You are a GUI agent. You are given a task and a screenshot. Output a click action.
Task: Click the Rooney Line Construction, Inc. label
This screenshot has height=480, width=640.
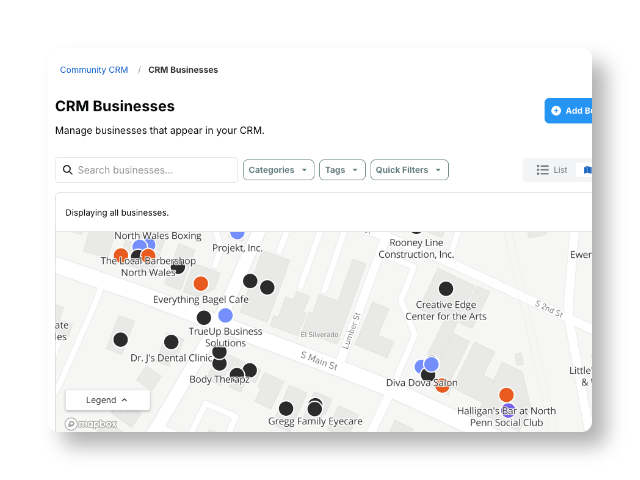[x=416, y=249]
